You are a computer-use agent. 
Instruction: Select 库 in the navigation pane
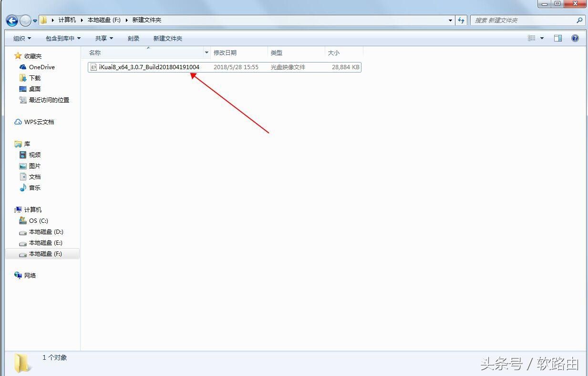[x=27, y=144]
